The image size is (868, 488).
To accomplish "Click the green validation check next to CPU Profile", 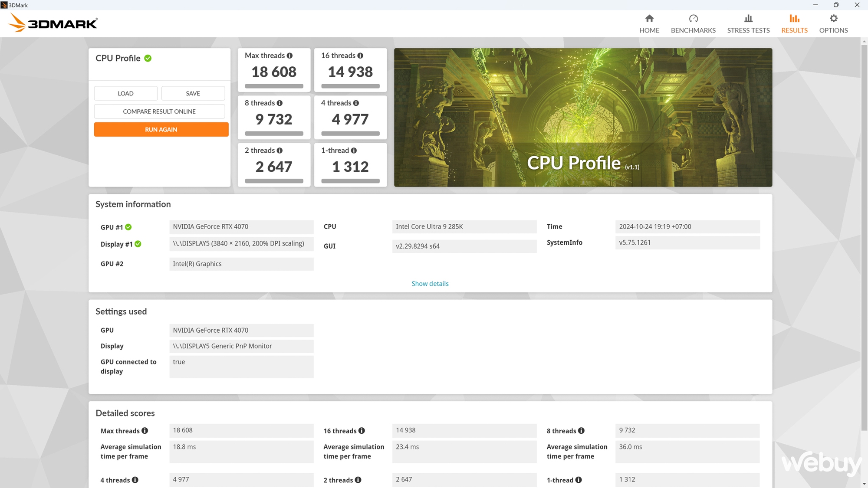I will [x=148, y=58].
